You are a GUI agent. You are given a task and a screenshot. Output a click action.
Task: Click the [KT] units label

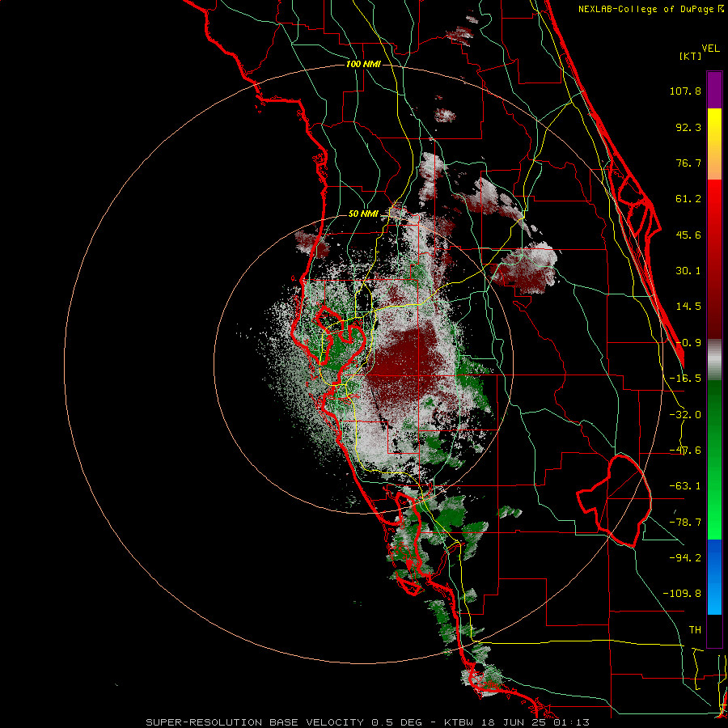(690, 56)
